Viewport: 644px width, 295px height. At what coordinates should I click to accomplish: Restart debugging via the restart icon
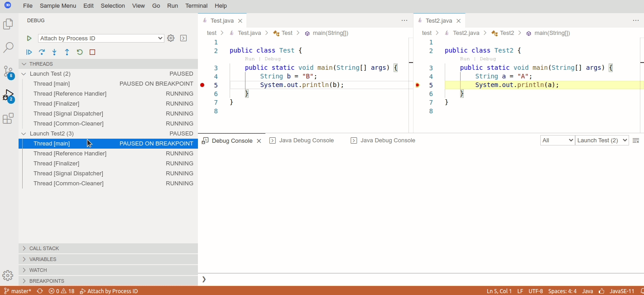[79, 52]
